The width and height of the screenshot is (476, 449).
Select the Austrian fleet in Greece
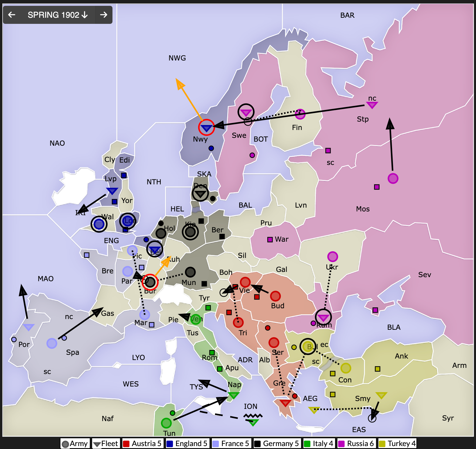(285, 403)
